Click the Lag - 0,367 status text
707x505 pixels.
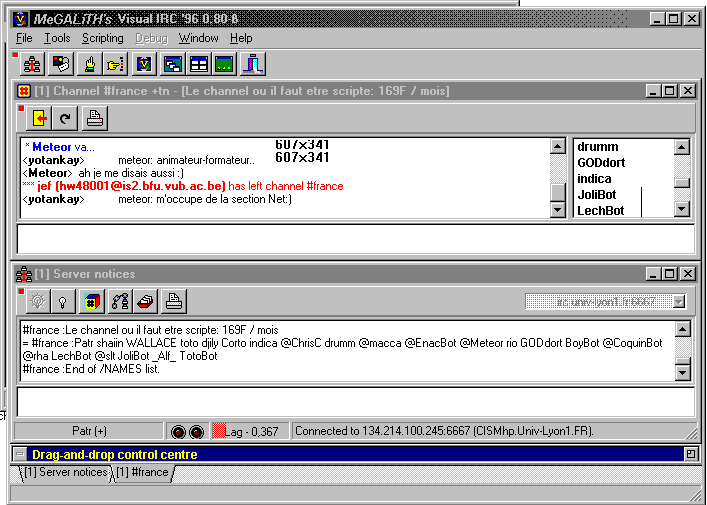pos(252,432)
